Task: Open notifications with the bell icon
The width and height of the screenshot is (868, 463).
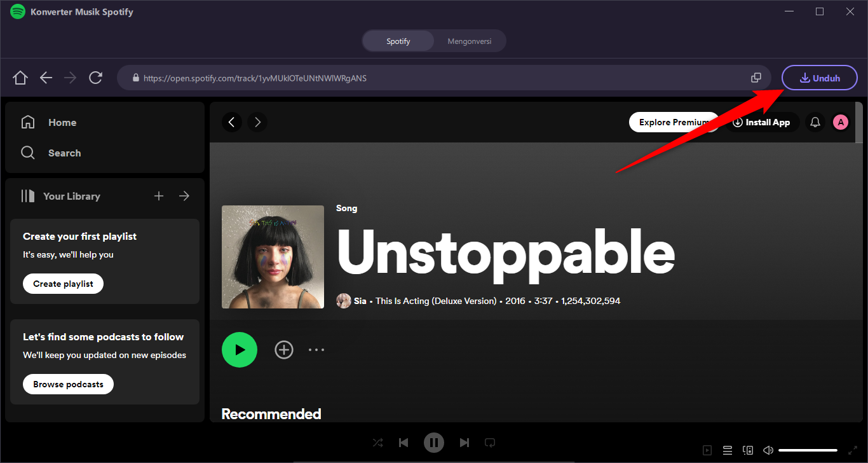Action: [815, 122]
